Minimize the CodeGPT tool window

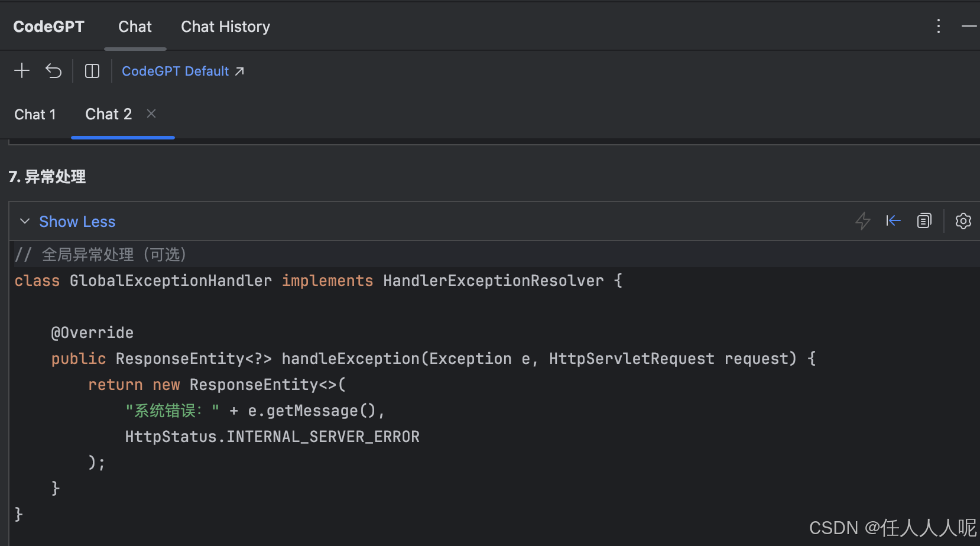pyautogui.click(x=969, y=26)
